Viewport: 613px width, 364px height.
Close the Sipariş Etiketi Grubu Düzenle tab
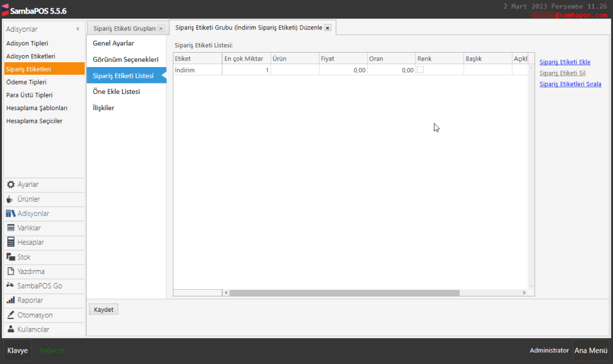click(x=327, y=28)
